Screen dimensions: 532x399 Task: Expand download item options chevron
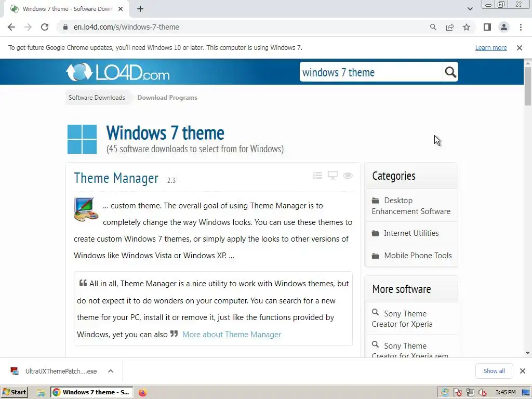tap(111, 371)
